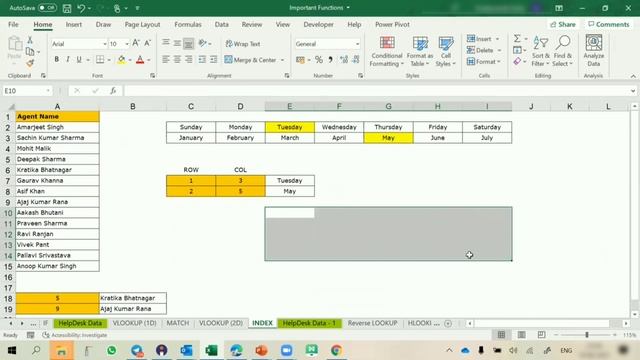The image size is (640, 360).
Task: Expand the Delete cells dropdown
Action: [499, 50]
